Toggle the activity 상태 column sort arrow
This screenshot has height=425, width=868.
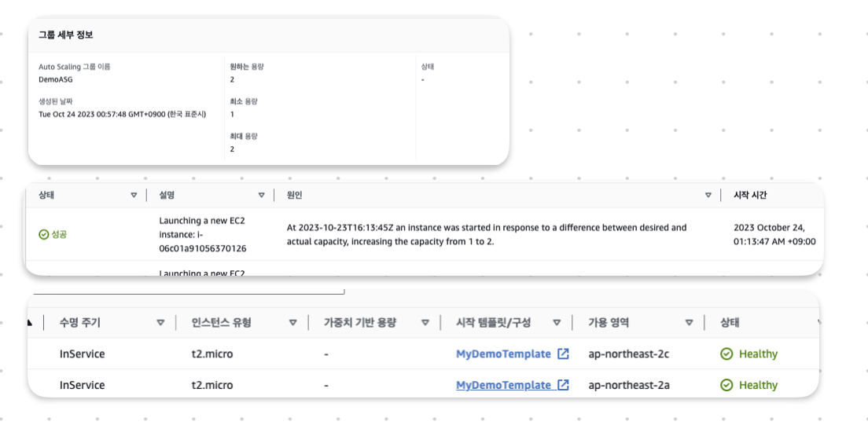134,195
